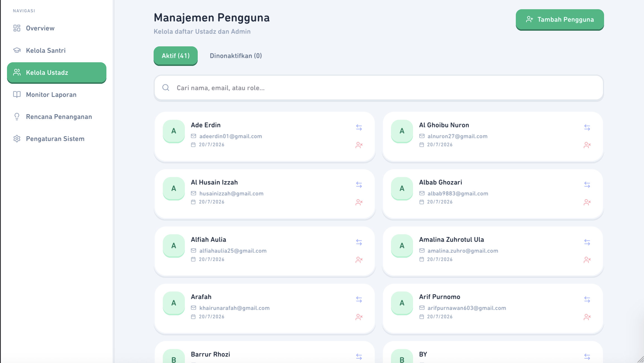Click subtitle Kelola daftar Ustadz dan Admin
The height and width of the screenshot is (363, 644).
pyautogui.click(x=202, y=32)
